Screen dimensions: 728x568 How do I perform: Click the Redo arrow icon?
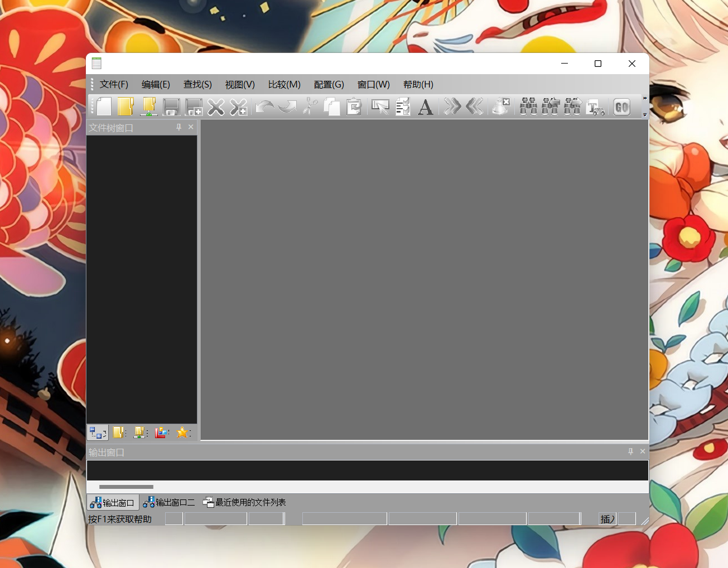pos(287,106)
